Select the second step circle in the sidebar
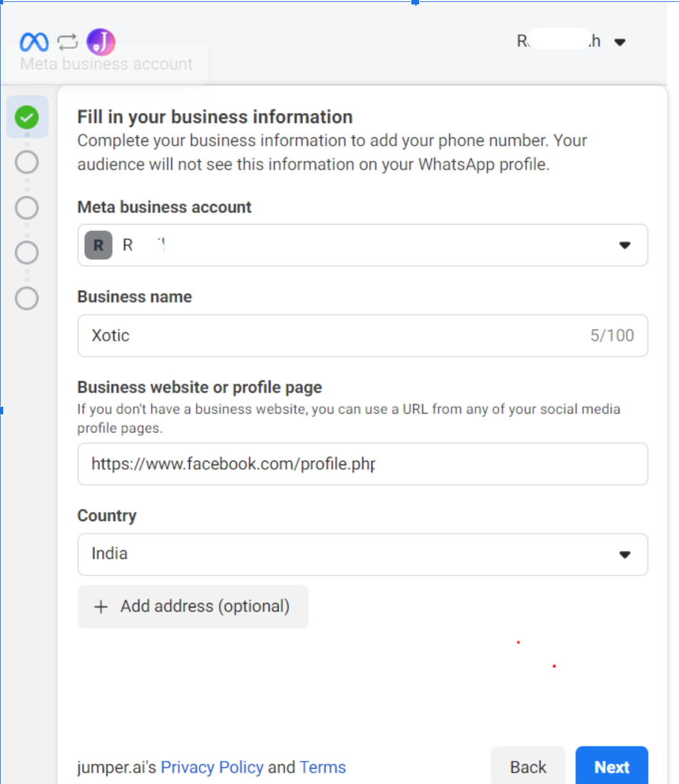The image size is (679, 784). [27, 162]
